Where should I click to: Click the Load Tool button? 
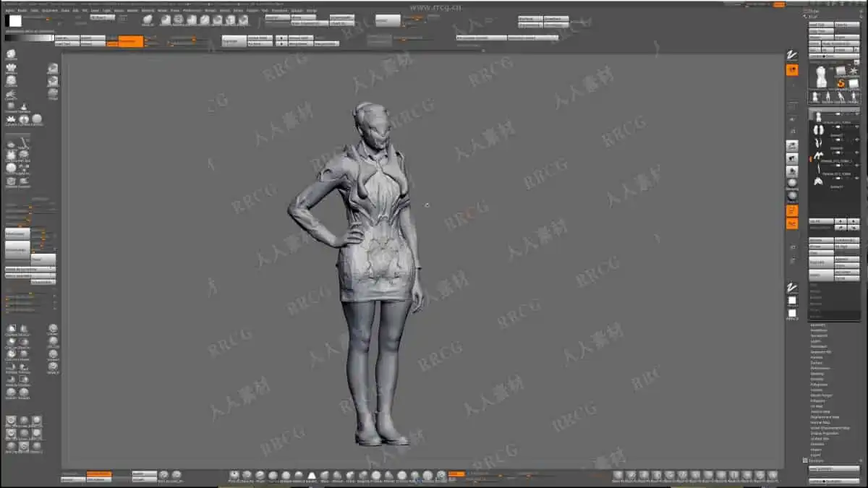coord(822,25)
